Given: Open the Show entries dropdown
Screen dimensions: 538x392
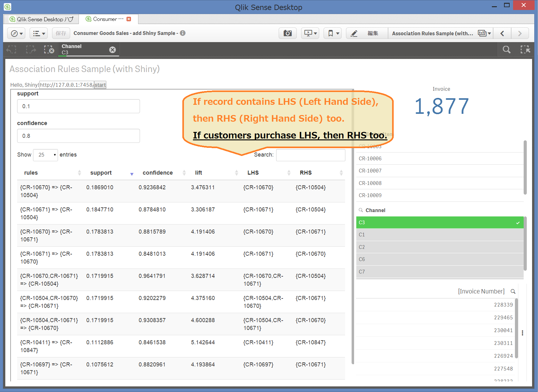Looking at the screenshot, I should click(x=46, y=155).
